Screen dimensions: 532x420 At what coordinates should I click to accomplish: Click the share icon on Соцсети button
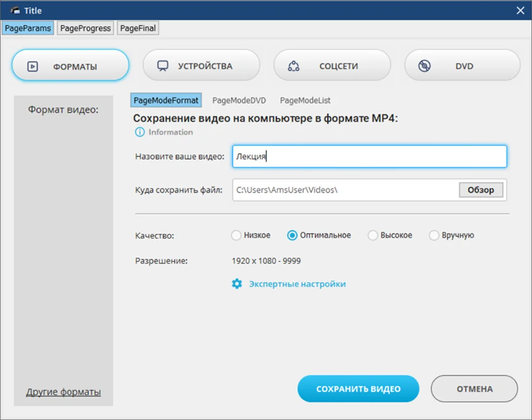tap(294, 66)
